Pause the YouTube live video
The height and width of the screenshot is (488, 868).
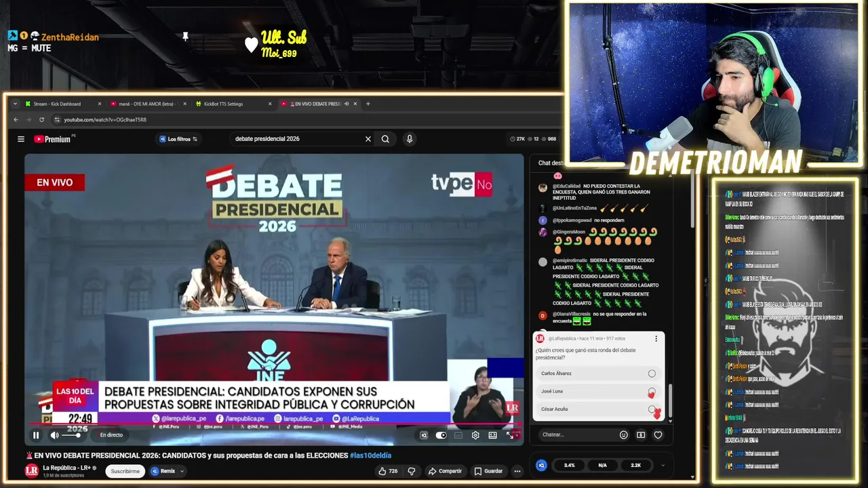tap(36, 435)
